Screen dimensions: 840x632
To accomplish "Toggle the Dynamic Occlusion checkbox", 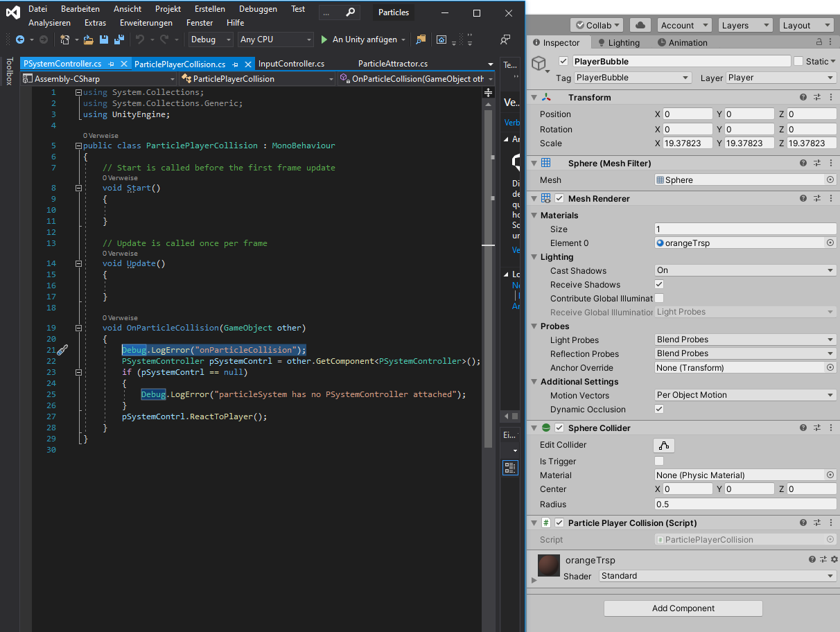I will pos(659,409).
